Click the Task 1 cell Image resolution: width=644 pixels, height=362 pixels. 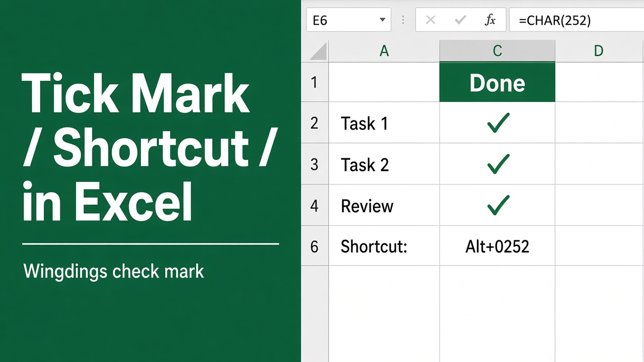[x=384, y=123]
